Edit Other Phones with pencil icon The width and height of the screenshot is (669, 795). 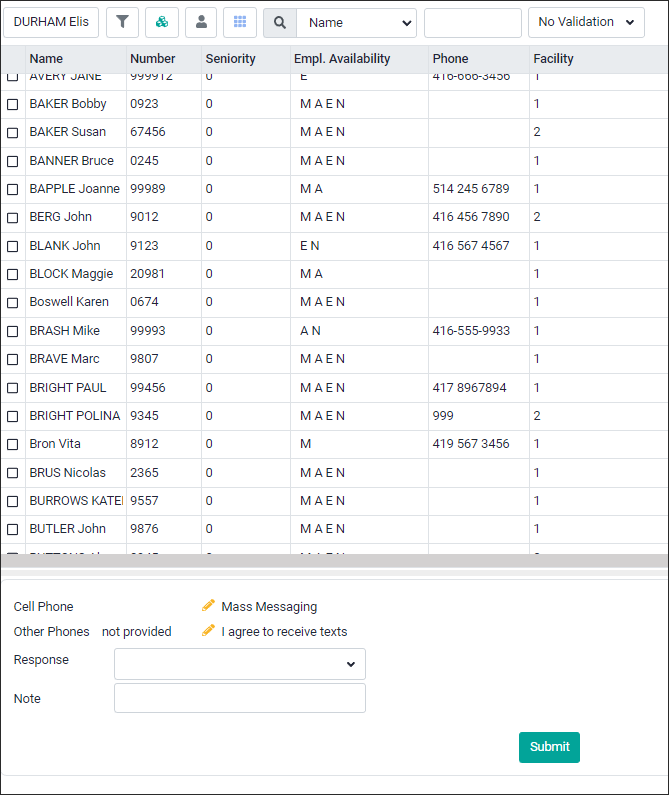pyautogui.click(x=208, y=630)
